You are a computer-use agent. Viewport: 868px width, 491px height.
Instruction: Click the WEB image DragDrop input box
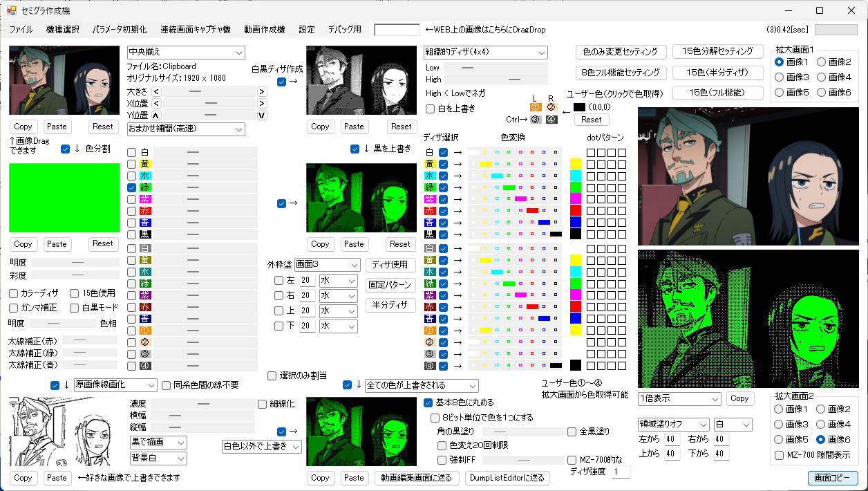397,30
